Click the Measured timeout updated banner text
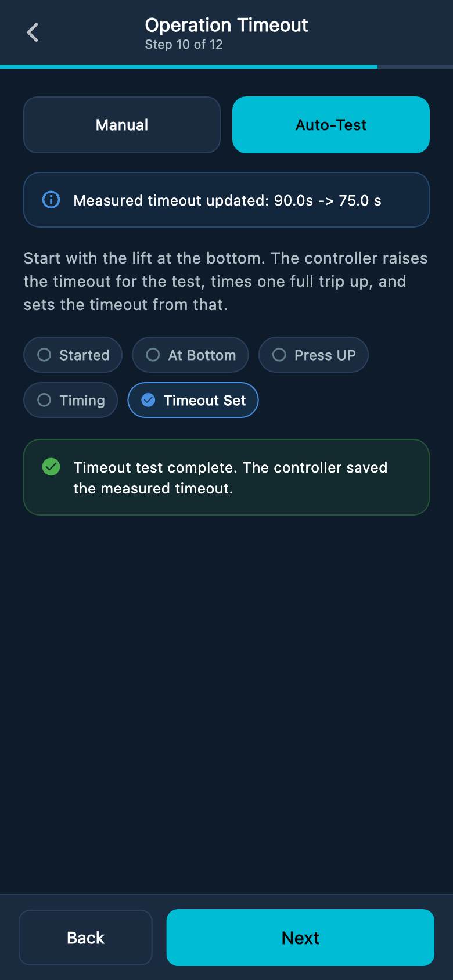 point(227,200)
